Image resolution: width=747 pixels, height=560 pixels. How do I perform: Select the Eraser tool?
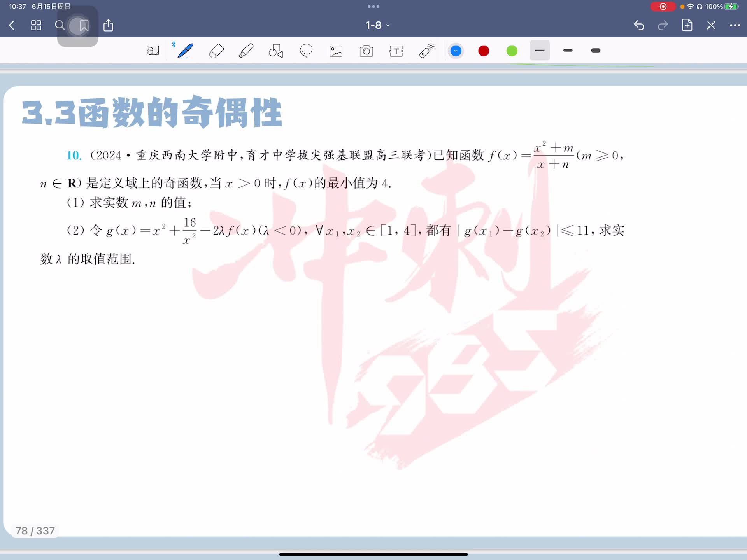[216, 51]
